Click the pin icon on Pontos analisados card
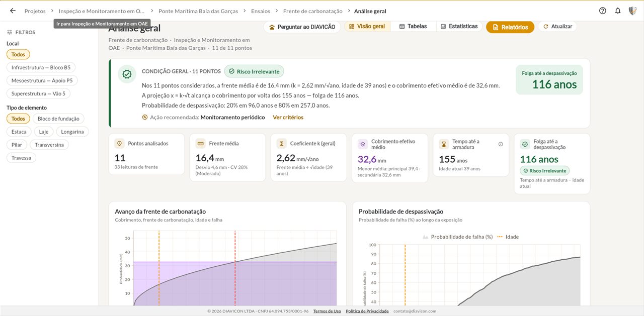The height and width of the screenshot is (316, 644). [119, 143]
